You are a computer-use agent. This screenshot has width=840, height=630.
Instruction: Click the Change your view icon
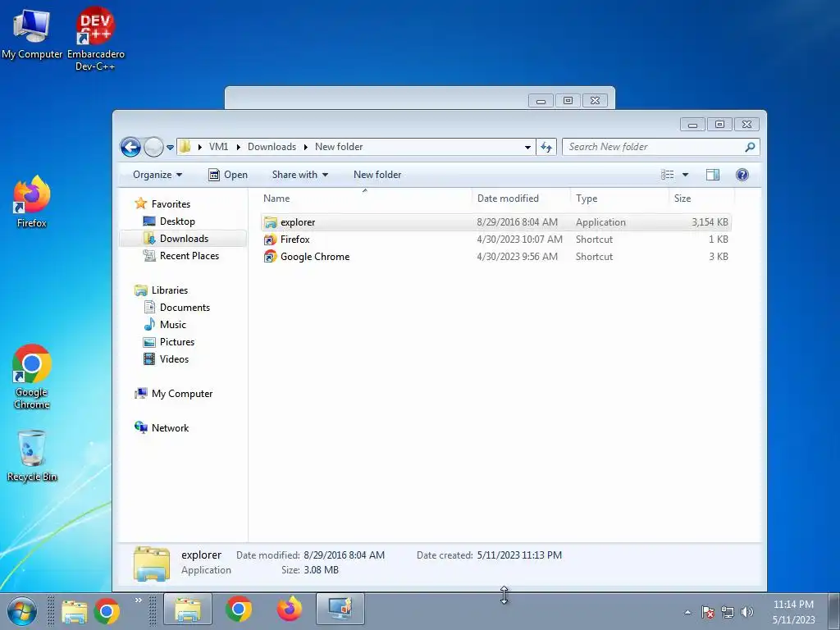(668, 175)
